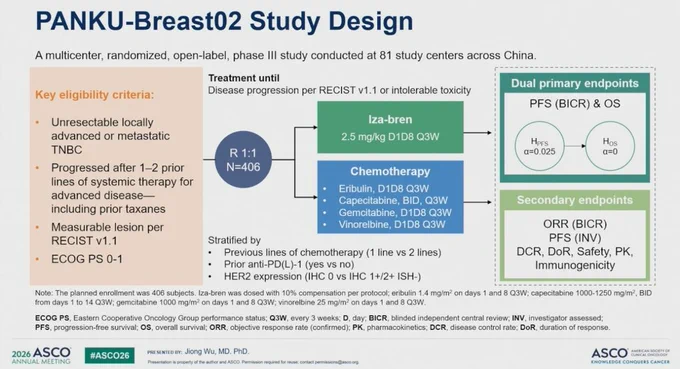
Task: Click the HPFS α=0.025 circle
Action: 539,146
